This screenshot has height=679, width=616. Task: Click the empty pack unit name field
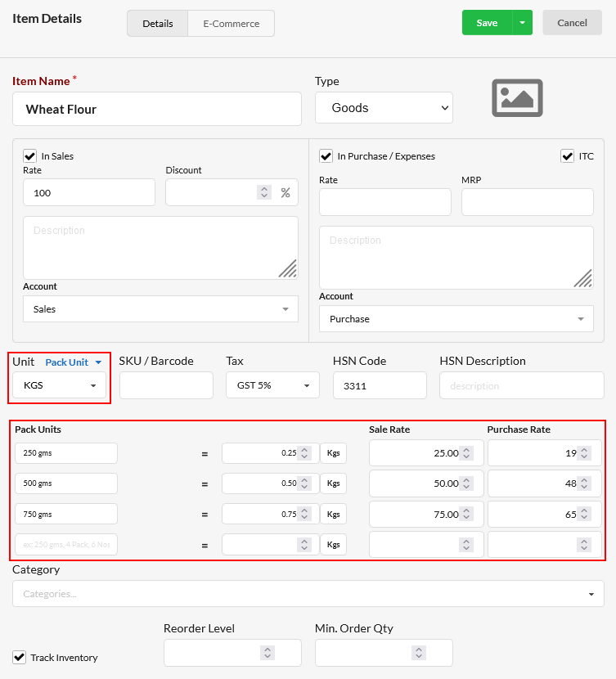[66, 544]
